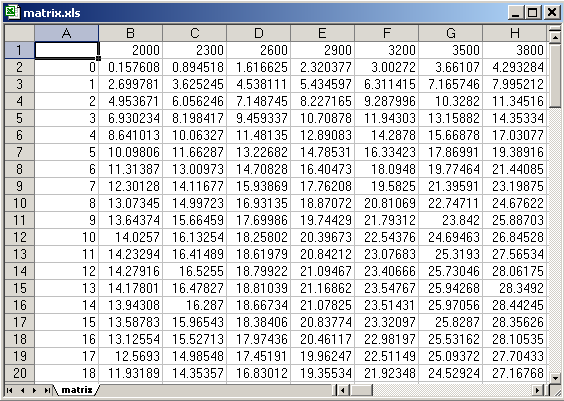Click cell containing 2000
564x401 pixels.
(x=131, y=50)
